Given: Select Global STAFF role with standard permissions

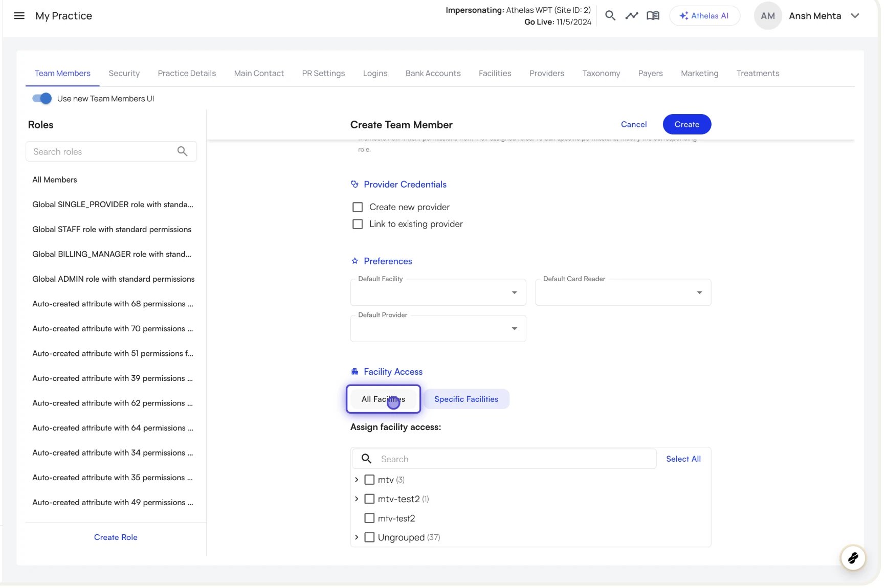Looking at the screenshot, I should tap(113, 229).
